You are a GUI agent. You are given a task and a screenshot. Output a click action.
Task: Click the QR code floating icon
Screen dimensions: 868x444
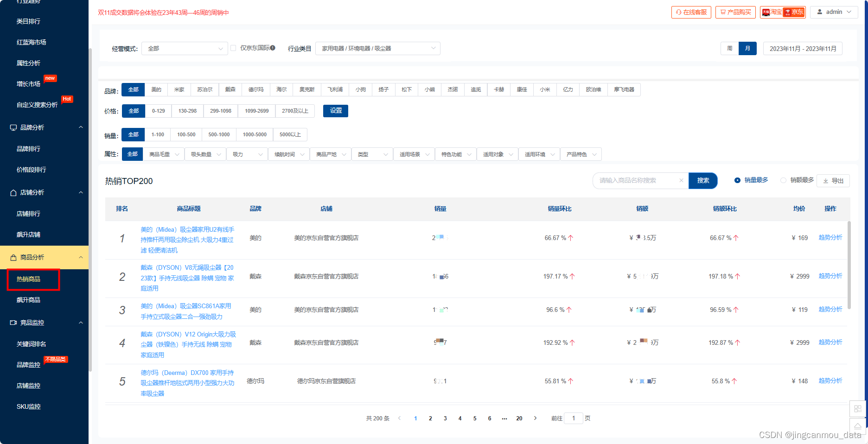pos(858,409)
